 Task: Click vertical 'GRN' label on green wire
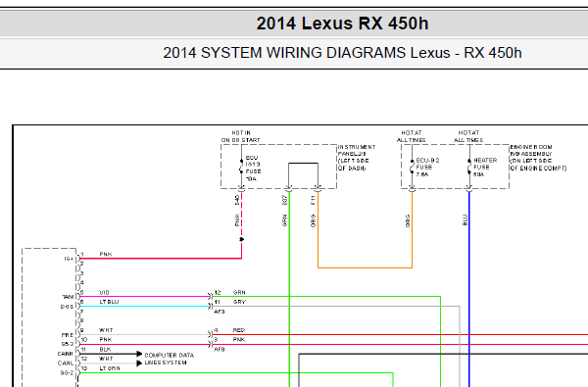point(284,220)
